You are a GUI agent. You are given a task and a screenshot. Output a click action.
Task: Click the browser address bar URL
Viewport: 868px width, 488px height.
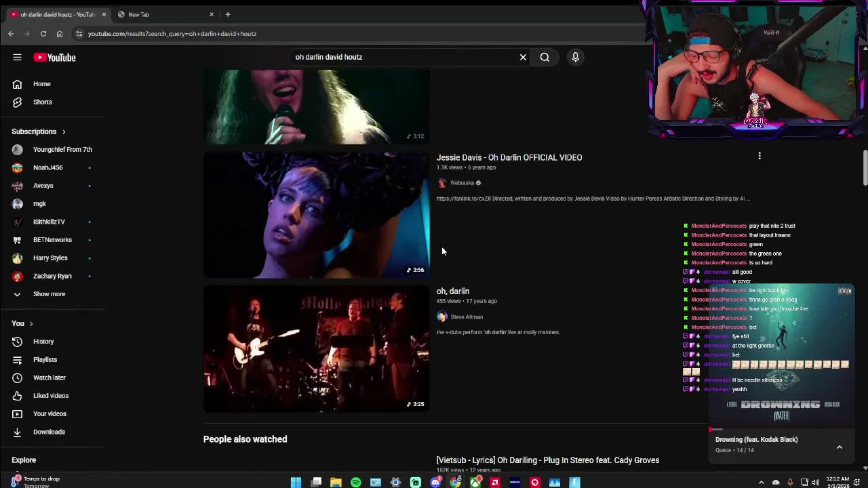pyautogui.click(x=172, y=34)
